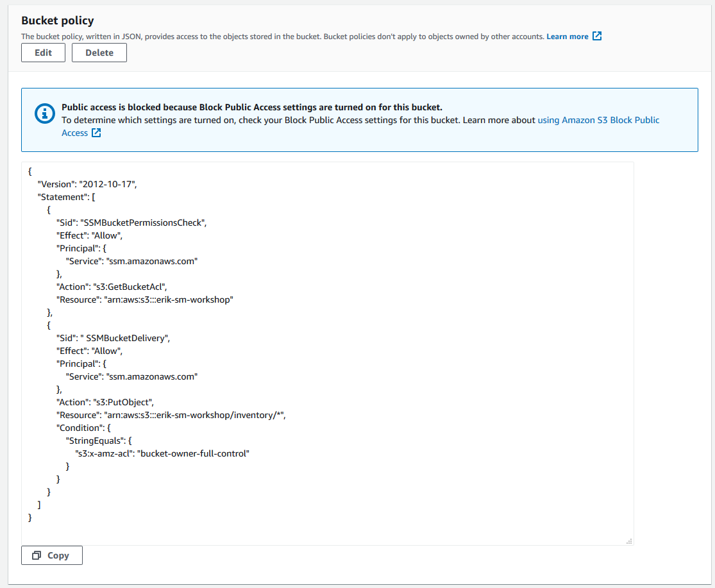Viewport: 715px width, 588px height.
Task: Click external link icon after Access
Action: coord(96,133)
